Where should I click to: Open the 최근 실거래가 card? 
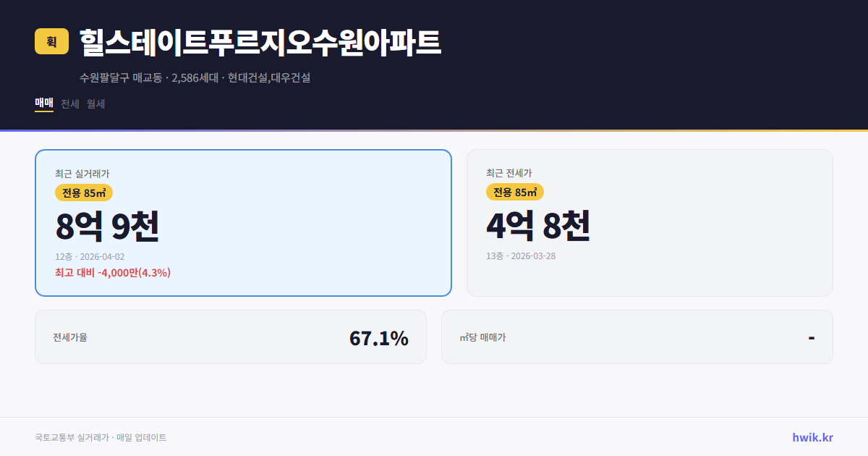pyautogui.click(x=242, y=222)
